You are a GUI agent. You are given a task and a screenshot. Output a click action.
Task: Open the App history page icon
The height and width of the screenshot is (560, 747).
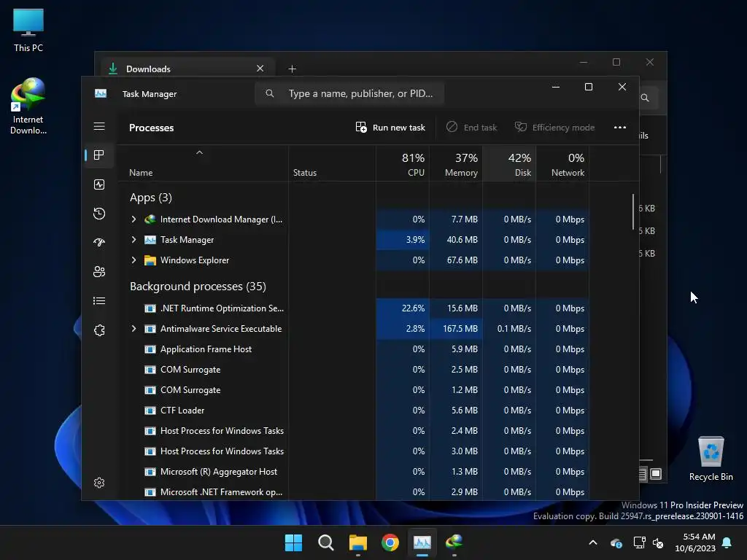point(99,214)
